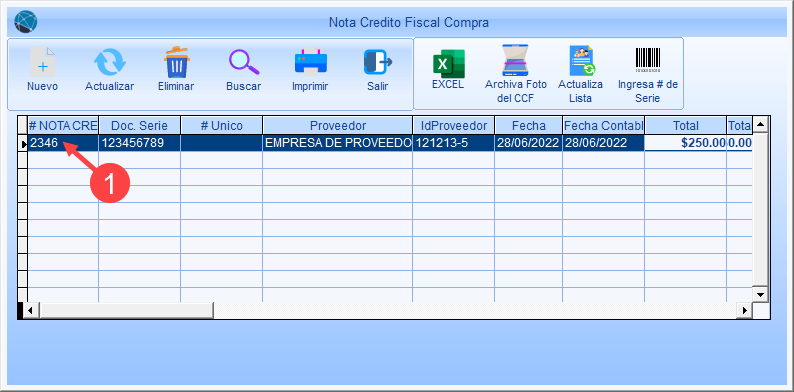Click the Salir exit door icon
794x392 pixels.
(378, 62)
